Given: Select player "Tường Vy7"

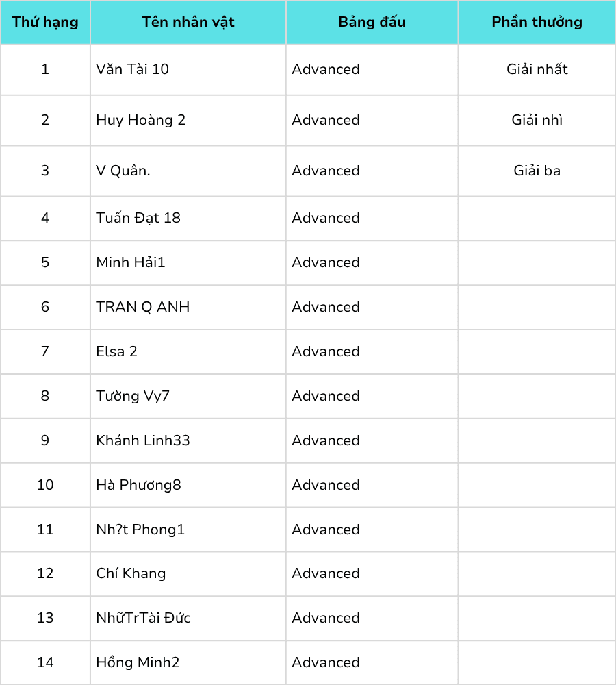Looking at the screenshot, I should click(133, 396).
